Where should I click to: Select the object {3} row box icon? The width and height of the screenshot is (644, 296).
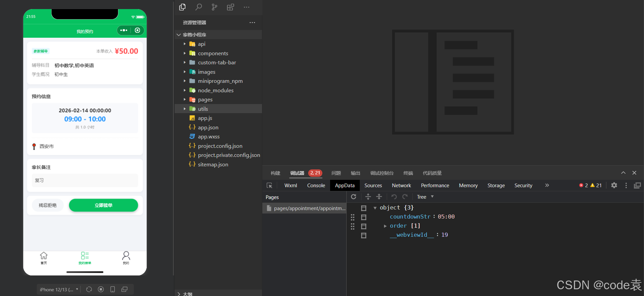(x=363, y=208)
